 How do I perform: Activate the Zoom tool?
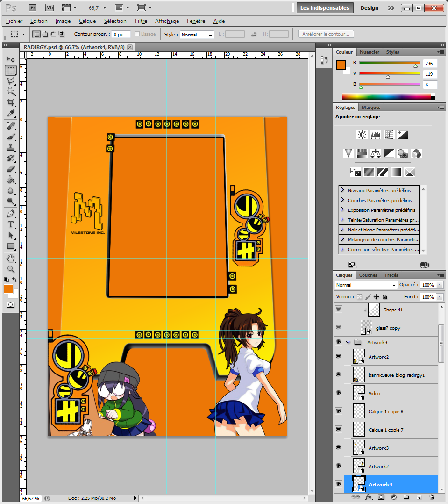11,269
